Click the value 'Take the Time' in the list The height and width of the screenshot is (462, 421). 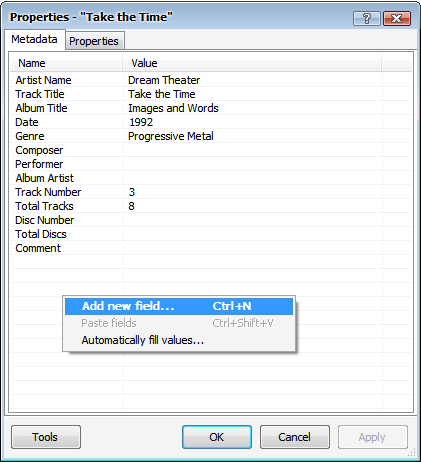coord(162,94)
